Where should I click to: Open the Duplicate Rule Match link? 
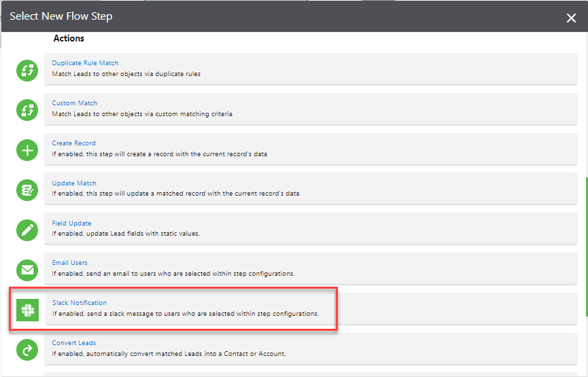click(x=85, y=63)
